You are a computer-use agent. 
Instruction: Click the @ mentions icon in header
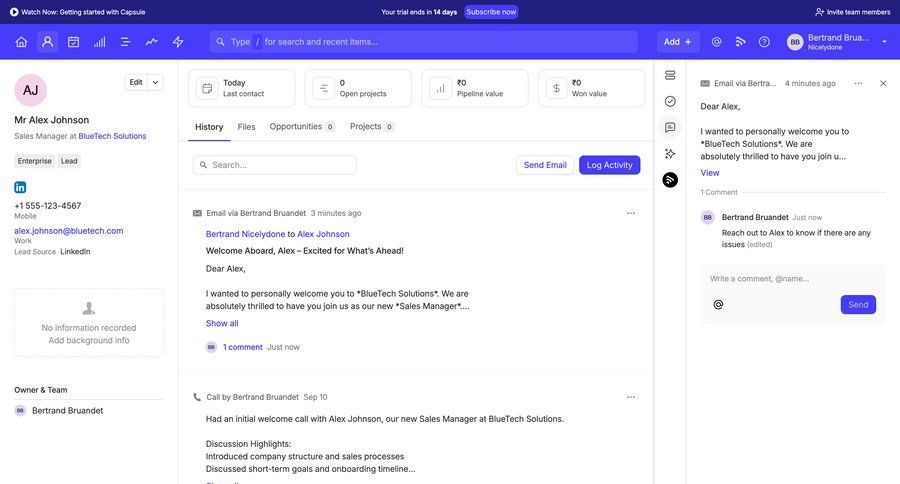(716, 42)
